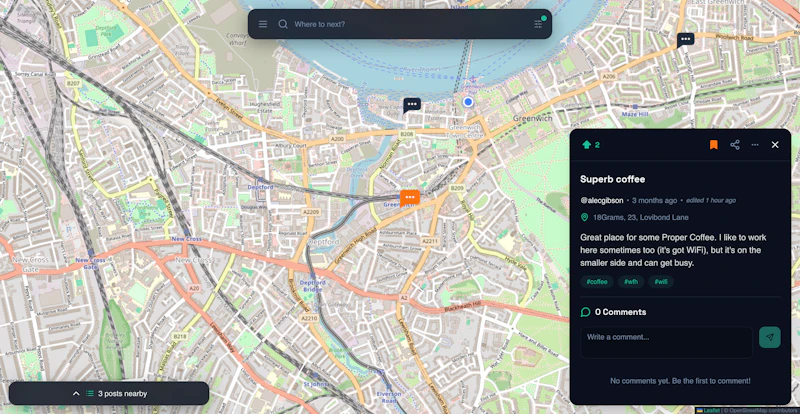
Task: Open the filter settings sliders icon
Action: pyautogui.click(x=538, y=23)
